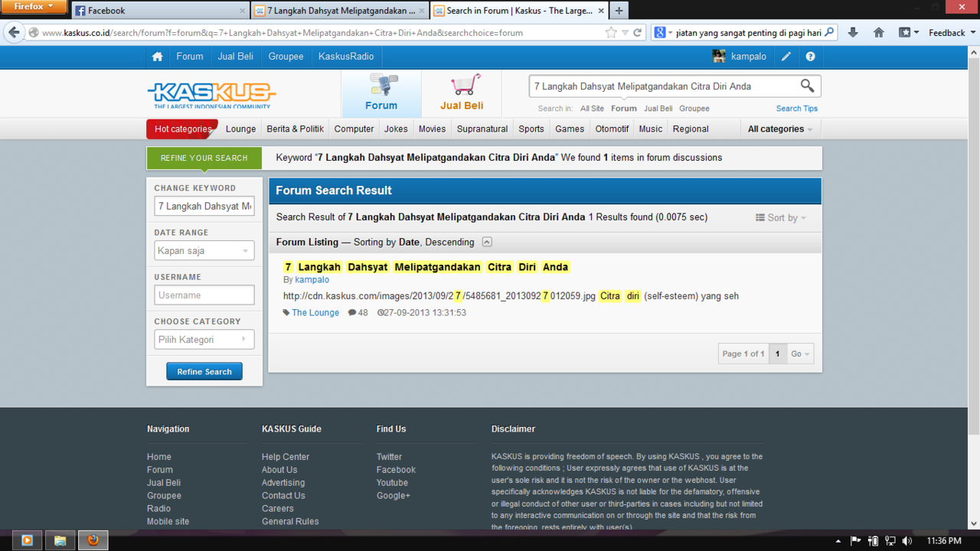The width and height of the screenshot is (980, 551).
Task: Click browser URL address bar
Action: (322, 33)
